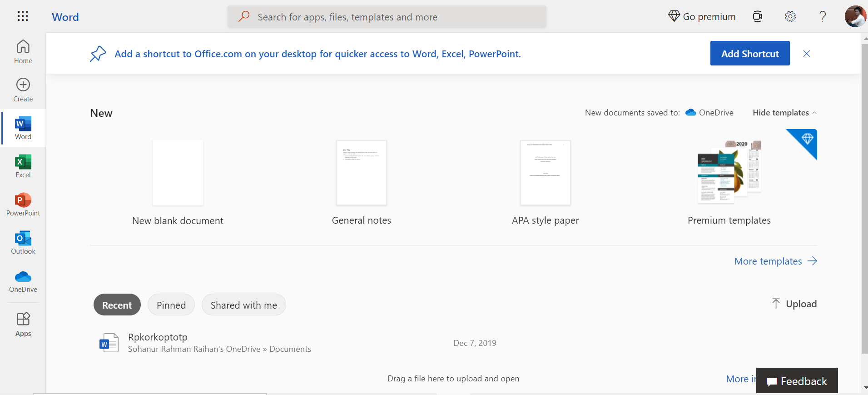Open the Rpkorkoptotp document
Screen dimensions: 868x395
tap(158, 337)
